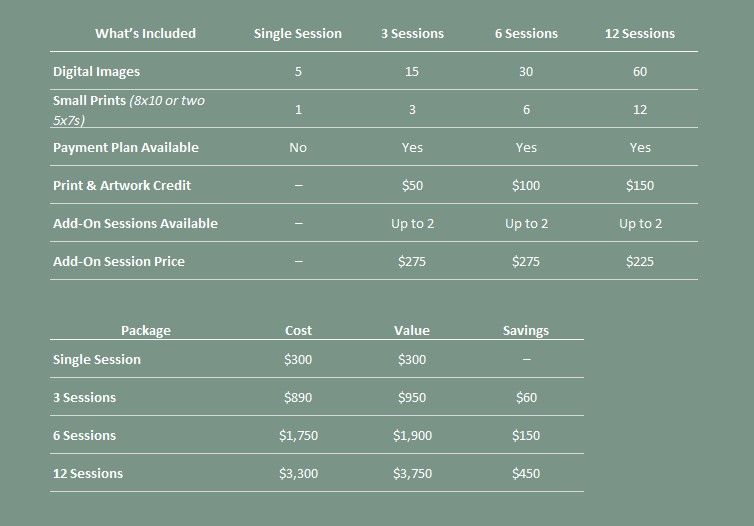754x526 pixels.
Task: Click the 'Add-On Session Price' label
Action: tap(119, 261)
